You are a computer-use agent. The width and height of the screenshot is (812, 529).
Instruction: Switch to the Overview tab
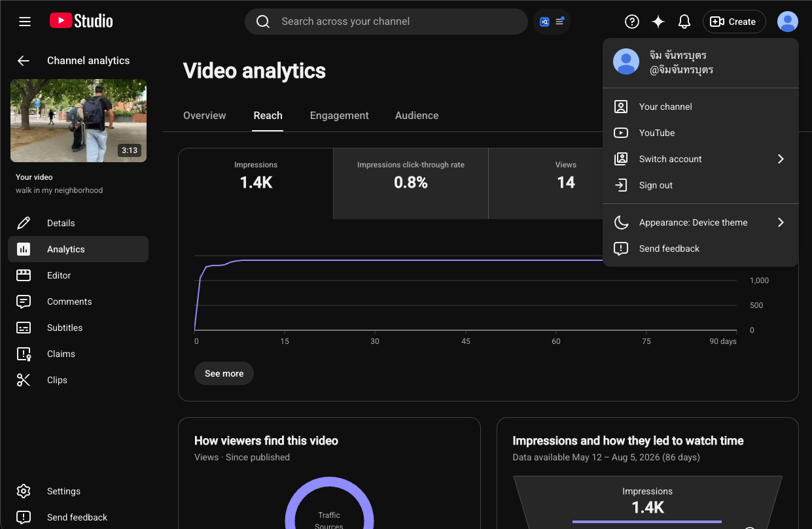(205, 116)
